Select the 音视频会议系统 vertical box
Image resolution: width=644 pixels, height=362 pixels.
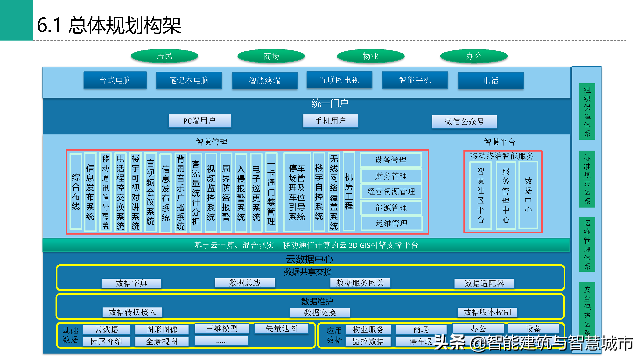[151, 192]
